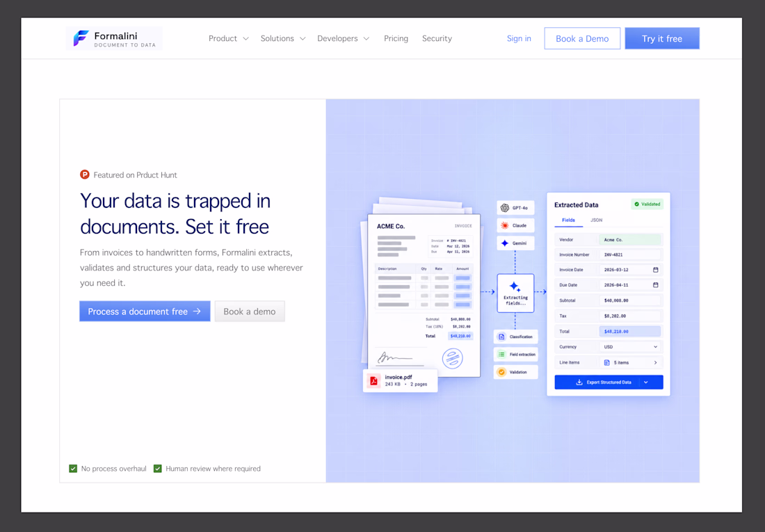Open the Currency USD dropdown
Image resolution: width=765 pixels, height=532 pixels.
tap(630, 347)
